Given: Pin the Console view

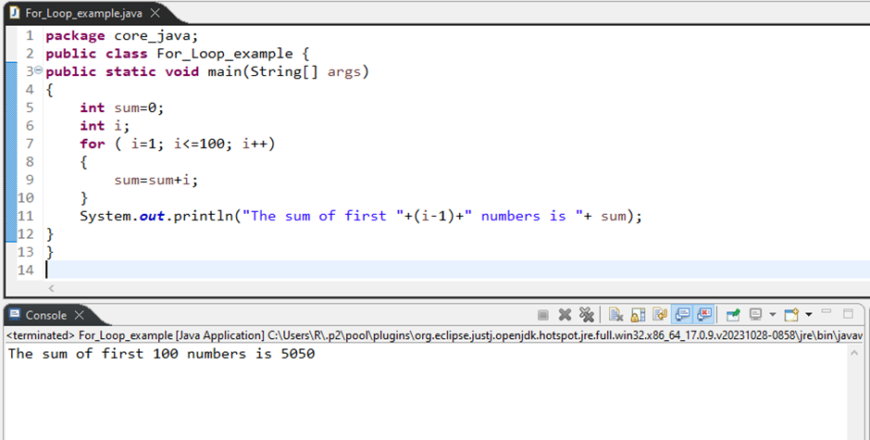Looking at the screenshot, I should [733, 314].
